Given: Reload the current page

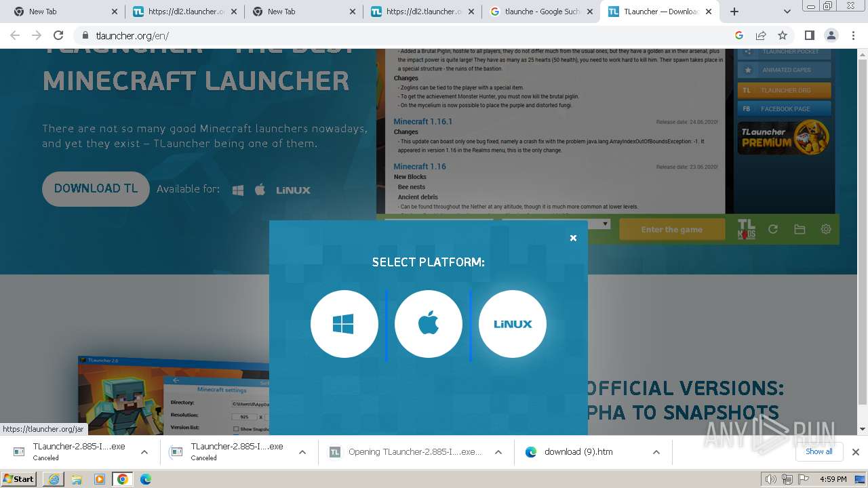Looking at the screenshot, I should (x=58, y=35).
